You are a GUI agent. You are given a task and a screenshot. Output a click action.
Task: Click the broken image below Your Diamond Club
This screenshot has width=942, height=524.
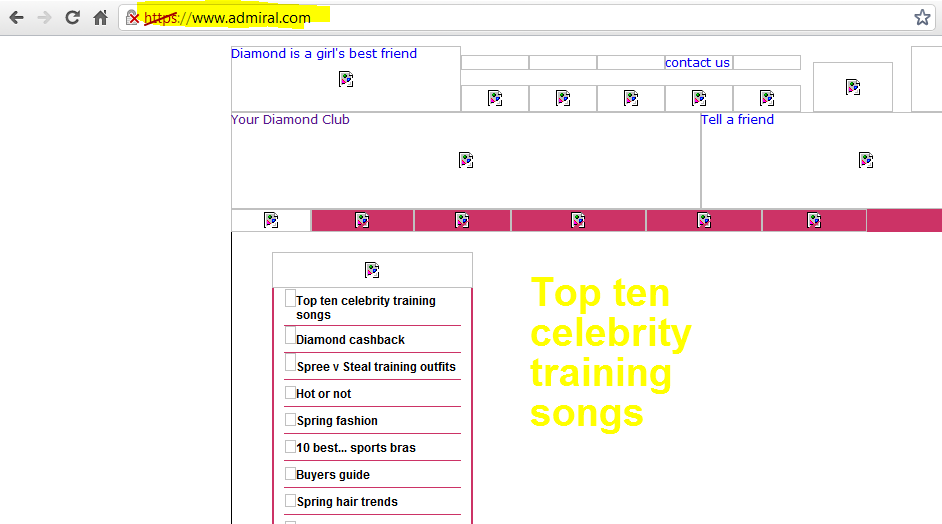(x=466, y=160)
